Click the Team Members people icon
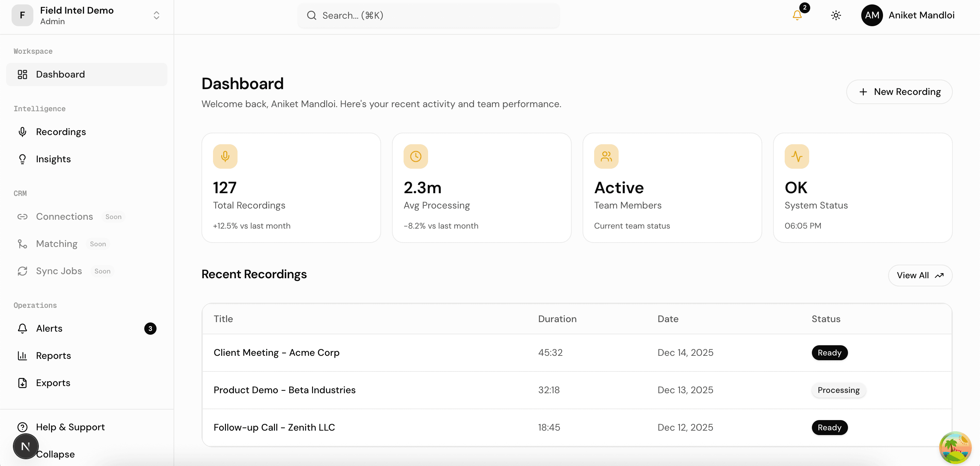The width and height of the screenshot is (980, 466). point(606,156)
